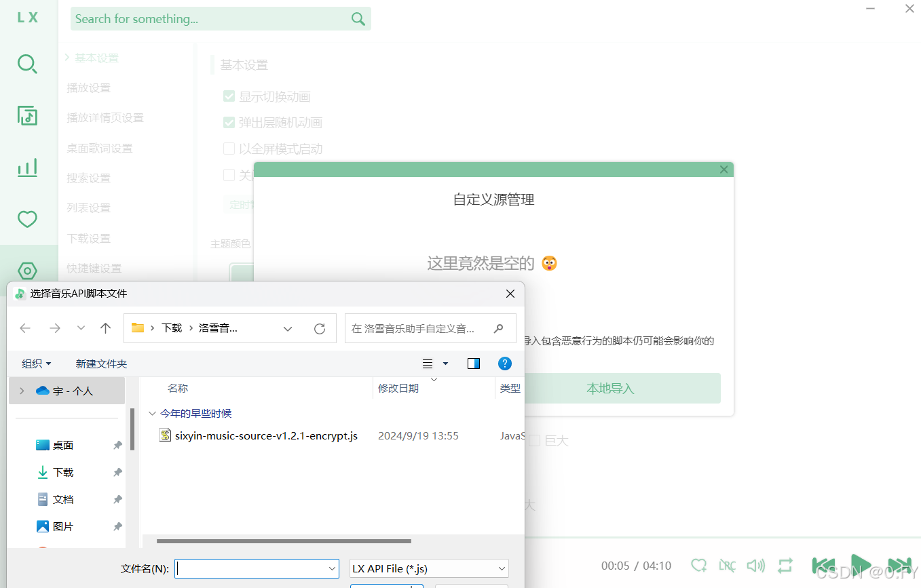Click the navigation pane vertical scrollbar
The height and width of the screenshot is (588, 921).
tap(132, 429)
